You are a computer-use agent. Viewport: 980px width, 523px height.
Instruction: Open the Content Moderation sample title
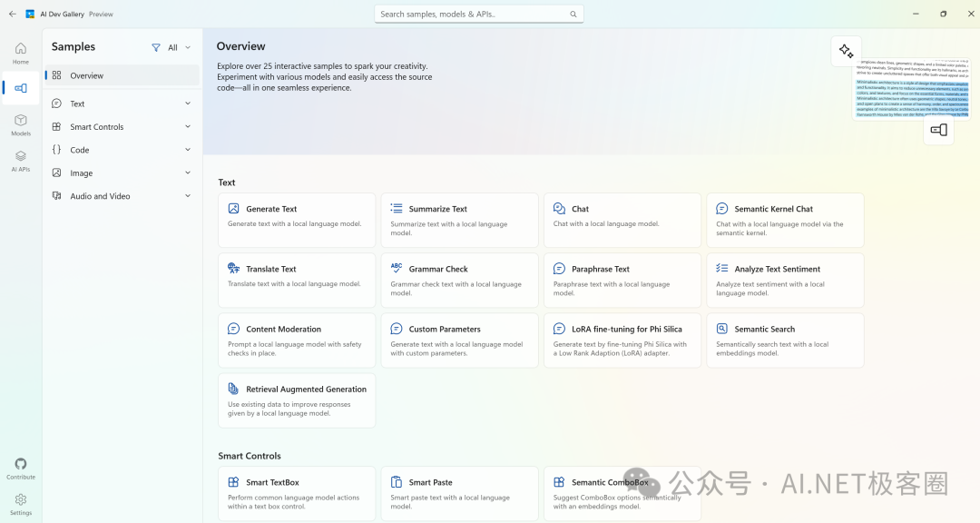[x=283, y=329]
